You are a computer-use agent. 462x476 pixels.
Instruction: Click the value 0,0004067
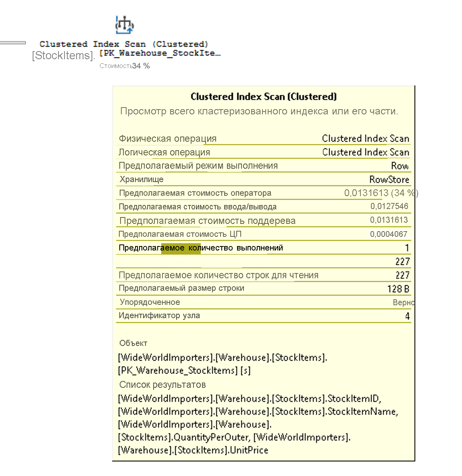(x=389, y=234)
